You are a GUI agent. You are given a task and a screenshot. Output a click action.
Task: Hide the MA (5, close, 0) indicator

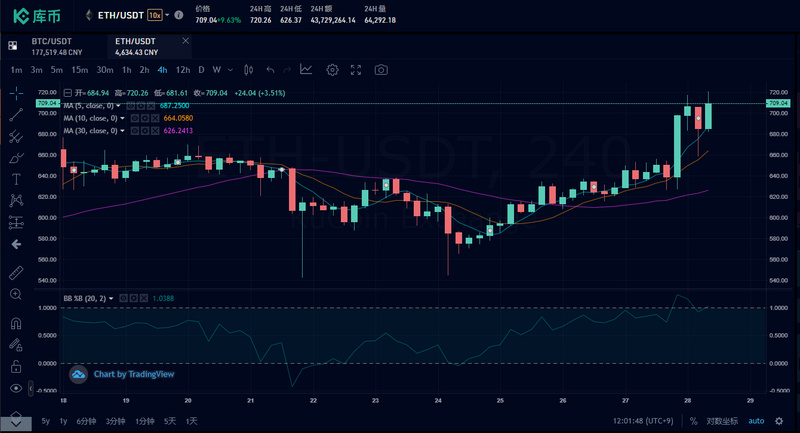pos(131,106)
